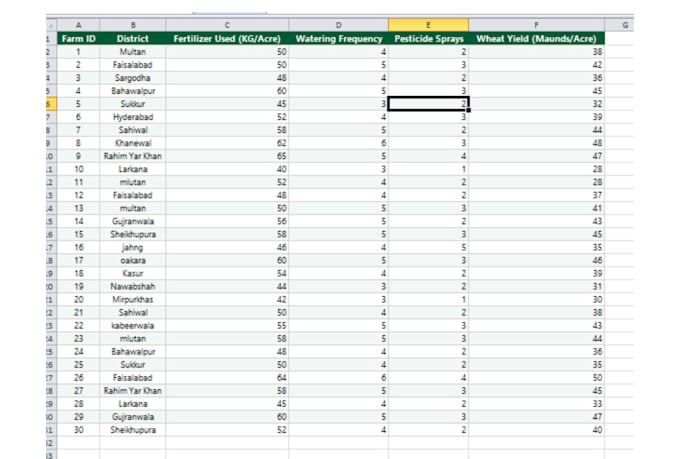Select Bahawalpur cell for farm 4
The height and width of the screenshot is (459, 680).
click(x=133, y=91)
